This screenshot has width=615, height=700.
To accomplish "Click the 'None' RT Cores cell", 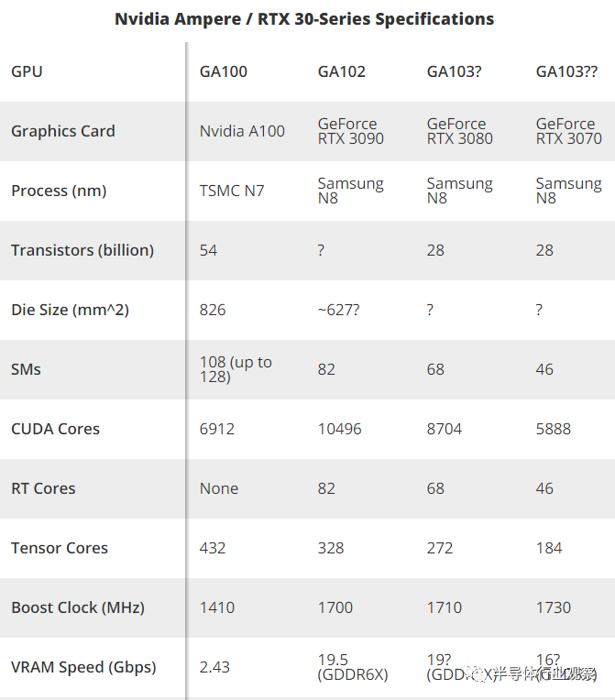I will (x=219, y=488).
